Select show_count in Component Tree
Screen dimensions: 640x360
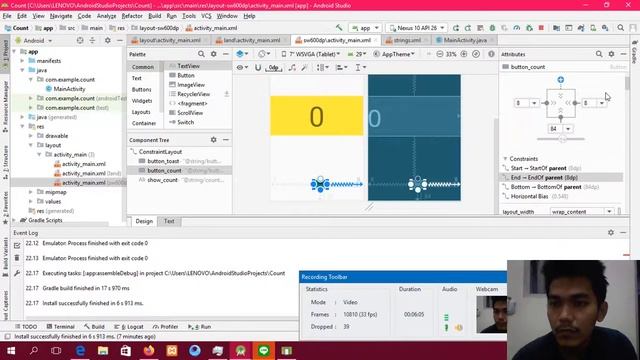(180, 180)
